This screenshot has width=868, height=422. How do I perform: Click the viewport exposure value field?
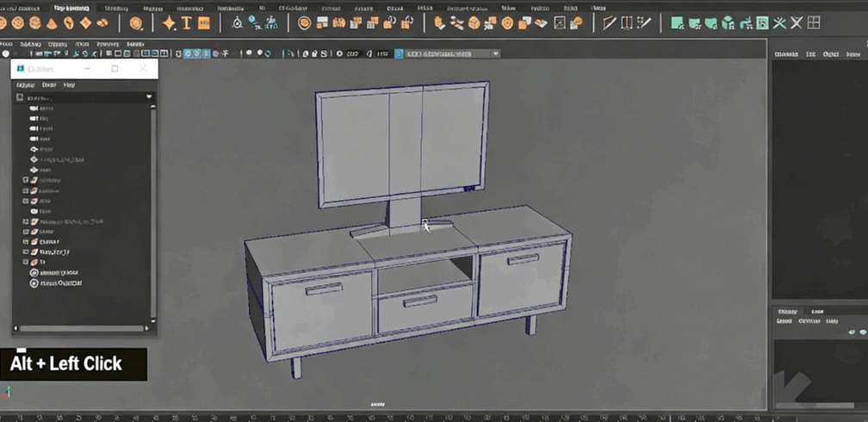pyautogui.click(x=352, y=53)
